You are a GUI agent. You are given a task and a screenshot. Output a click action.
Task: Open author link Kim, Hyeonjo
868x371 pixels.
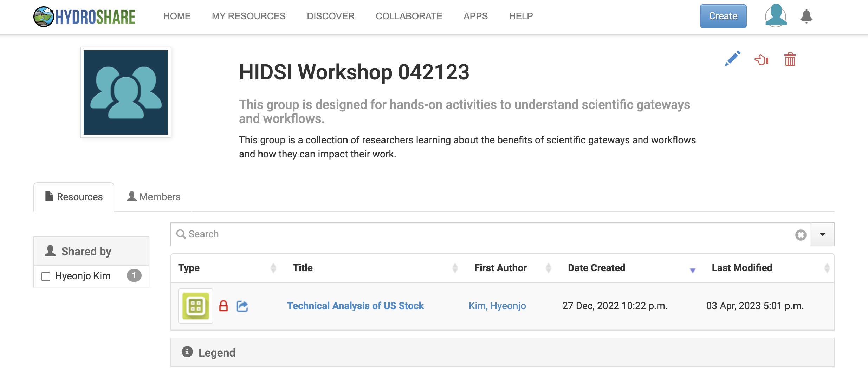click(x=497, y=306)
